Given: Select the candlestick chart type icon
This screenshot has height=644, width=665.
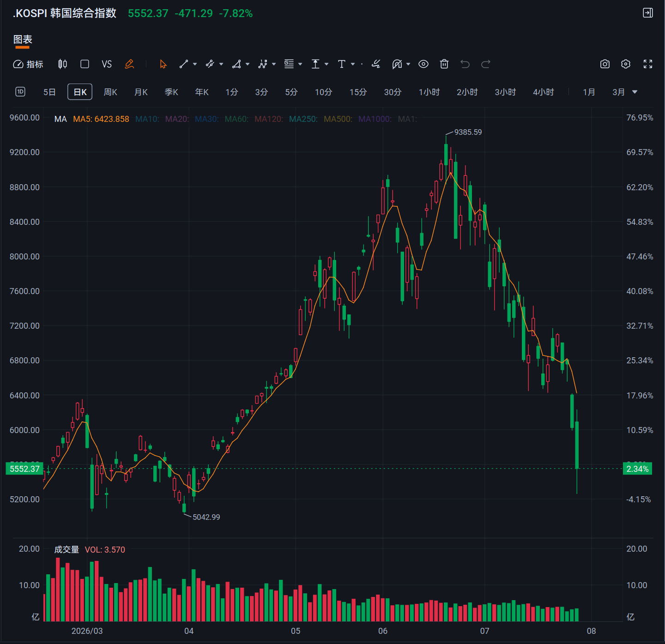Looking at the screenshot, I should [62, 64].
